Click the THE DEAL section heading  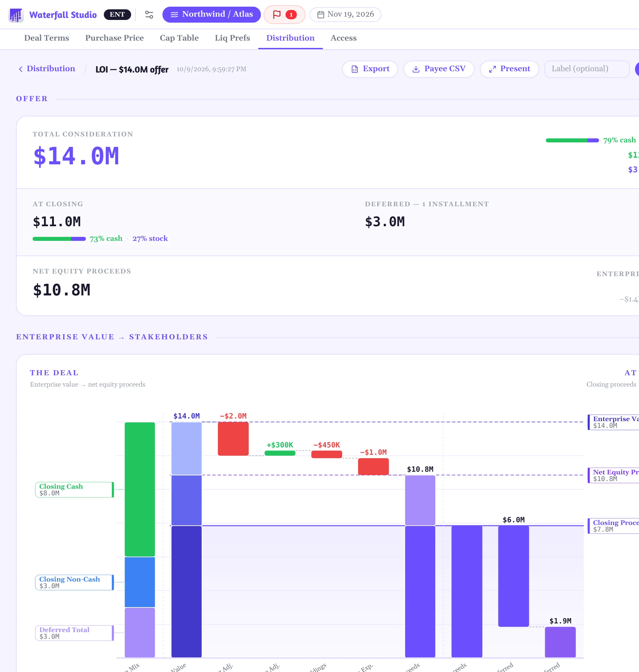(x=54, y=373)
